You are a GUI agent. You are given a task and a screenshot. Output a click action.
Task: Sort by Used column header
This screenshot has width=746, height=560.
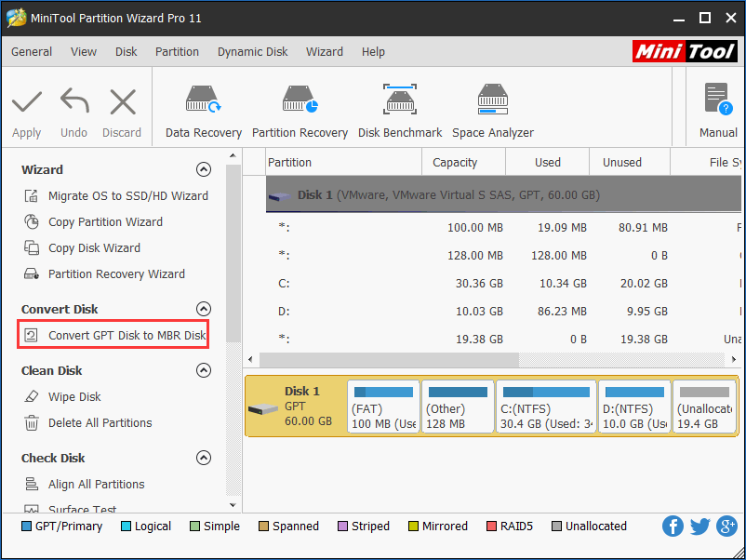pyautogui.click(x=548, y=162)
